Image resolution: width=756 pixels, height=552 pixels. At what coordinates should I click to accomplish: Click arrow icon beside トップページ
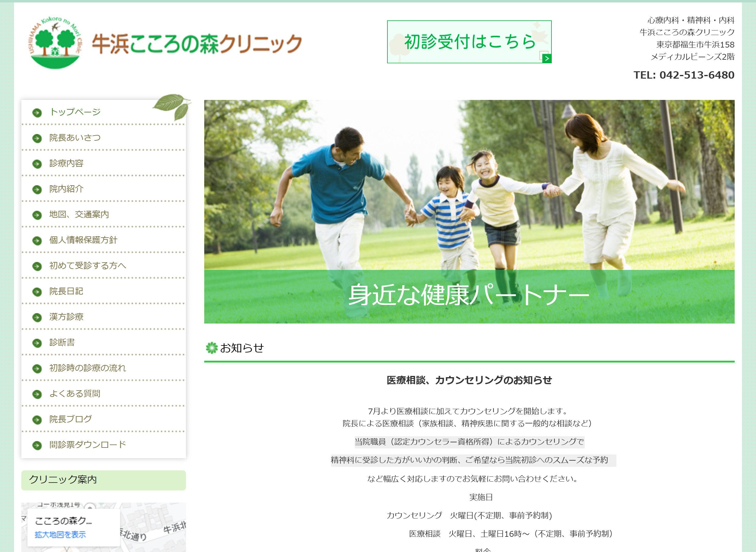(x=37, y=113)
